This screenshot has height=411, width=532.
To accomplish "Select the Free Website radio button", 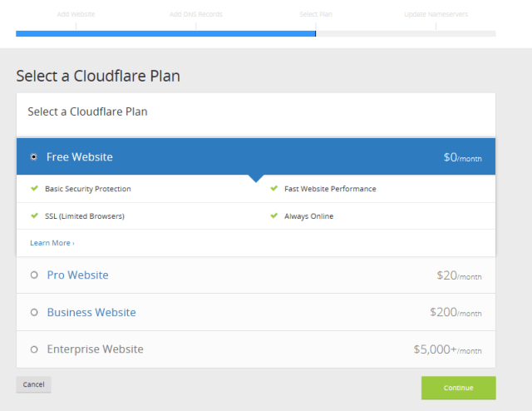I will pos(34,156).
